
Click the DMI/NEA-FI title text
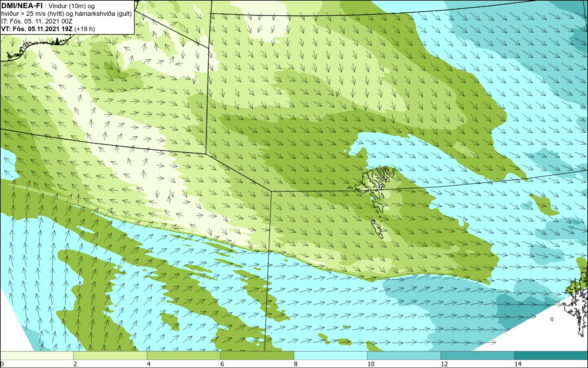pos(21,5)
